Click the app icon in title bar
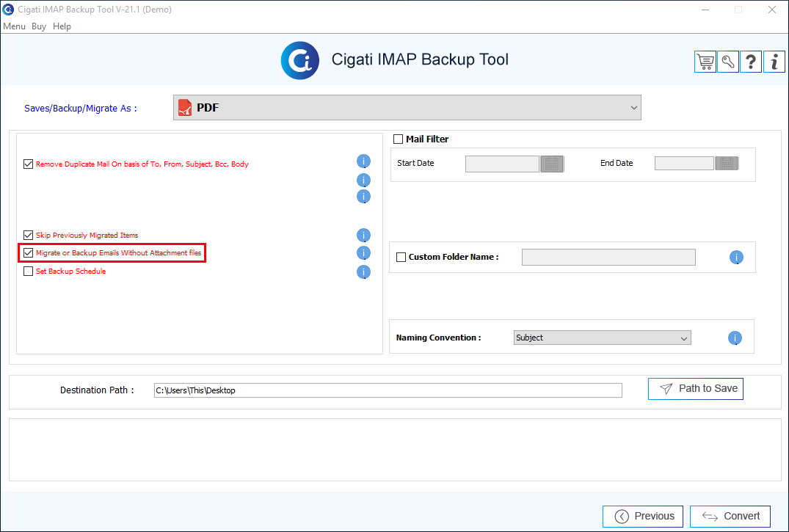 [x=8, y=10]
